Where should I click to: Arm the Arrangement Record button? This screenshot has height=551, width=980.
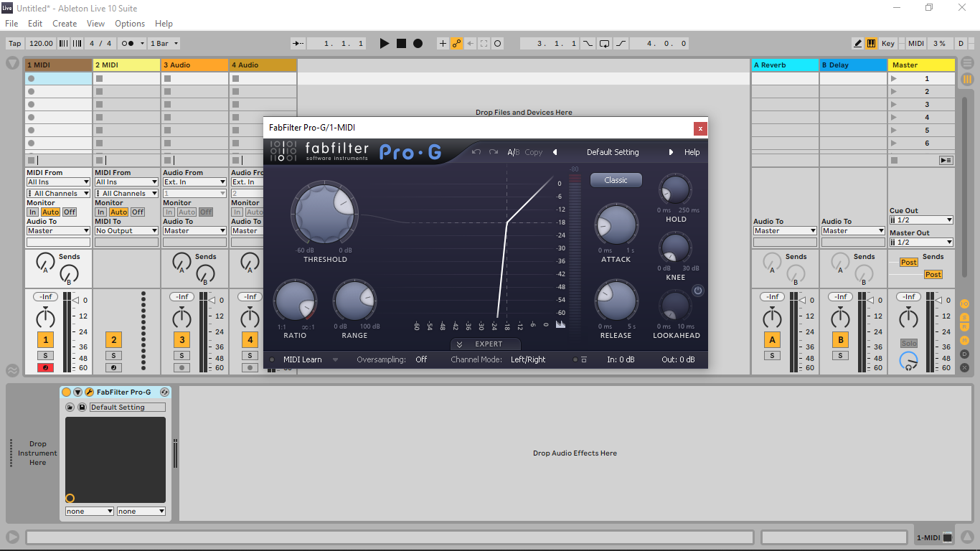point(418,44)
